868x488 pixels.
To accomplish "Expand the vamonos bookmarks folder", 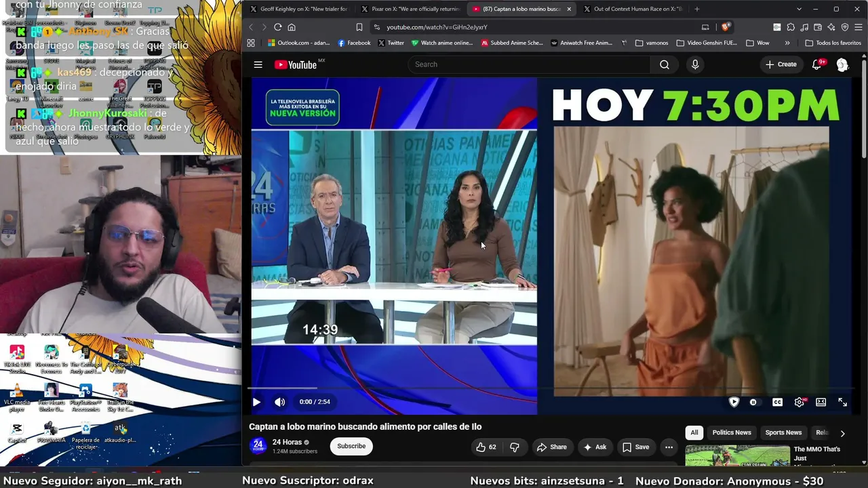I will [x=652, y=43].
